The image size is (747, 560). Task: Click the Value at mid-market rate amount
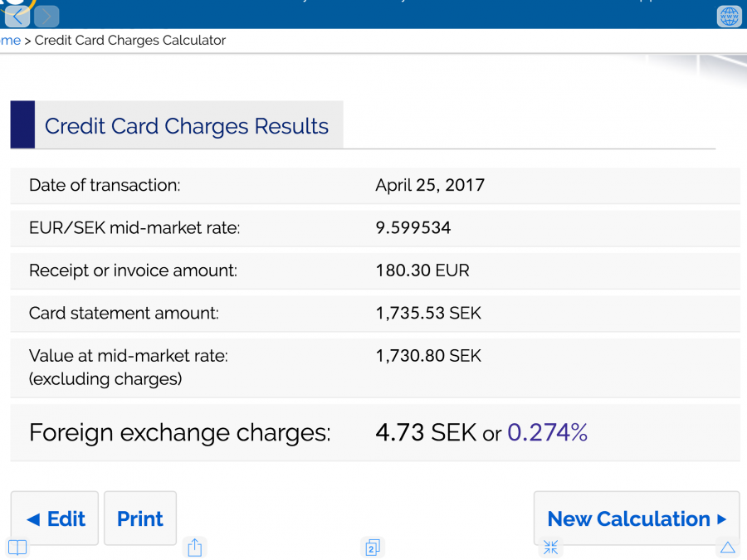[427, 356]
